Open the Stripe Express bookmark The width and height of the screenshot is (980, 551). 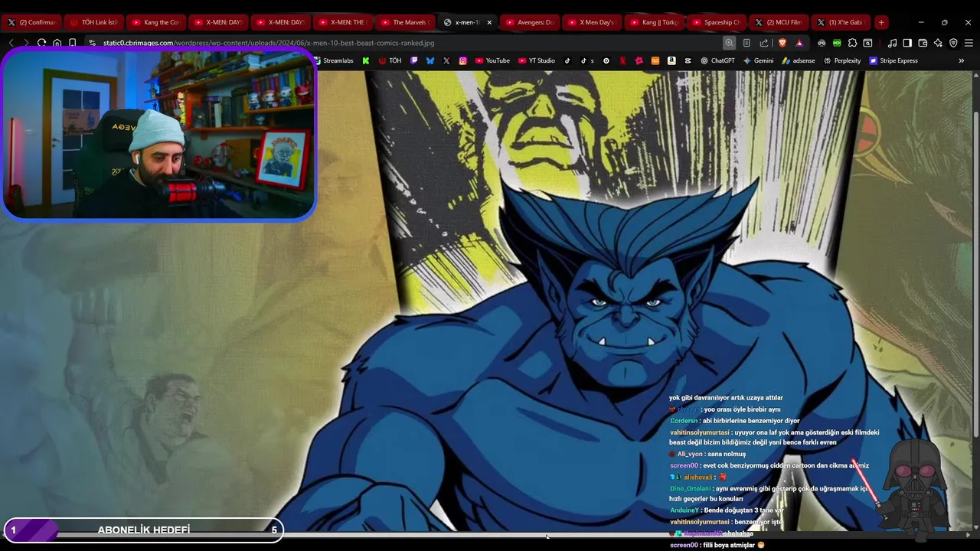(x=893, y=60)
